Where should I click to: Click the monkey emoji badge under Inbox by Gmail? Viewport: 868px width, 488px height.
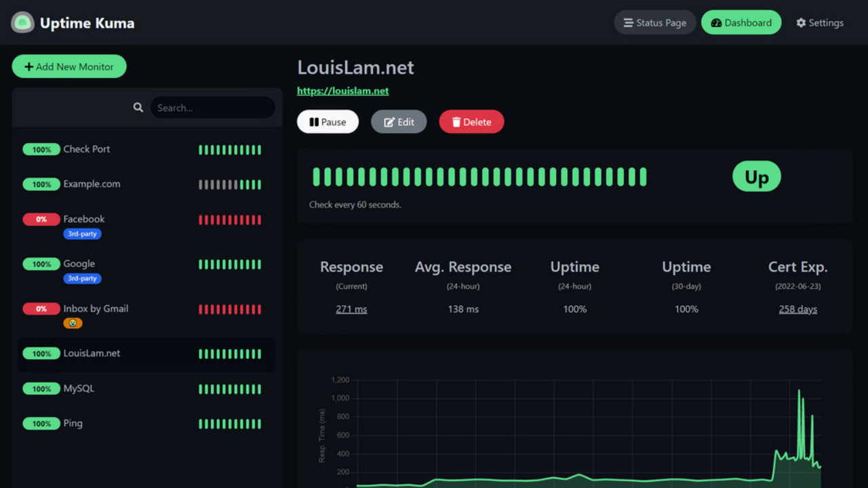73,323
